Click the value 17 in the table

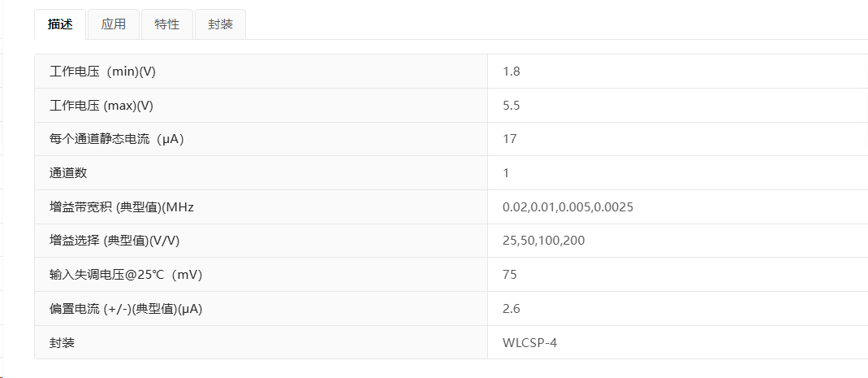click(510, 139)
